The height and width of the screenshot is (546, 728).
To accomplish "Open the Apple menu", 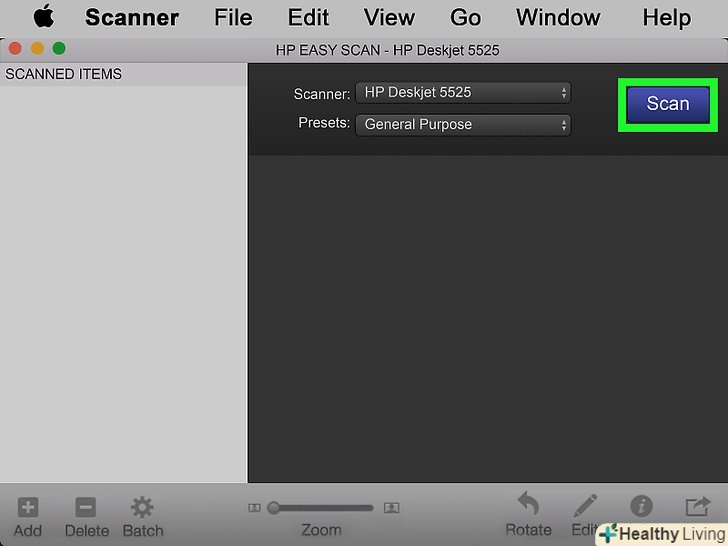I will tap(44, 17).
